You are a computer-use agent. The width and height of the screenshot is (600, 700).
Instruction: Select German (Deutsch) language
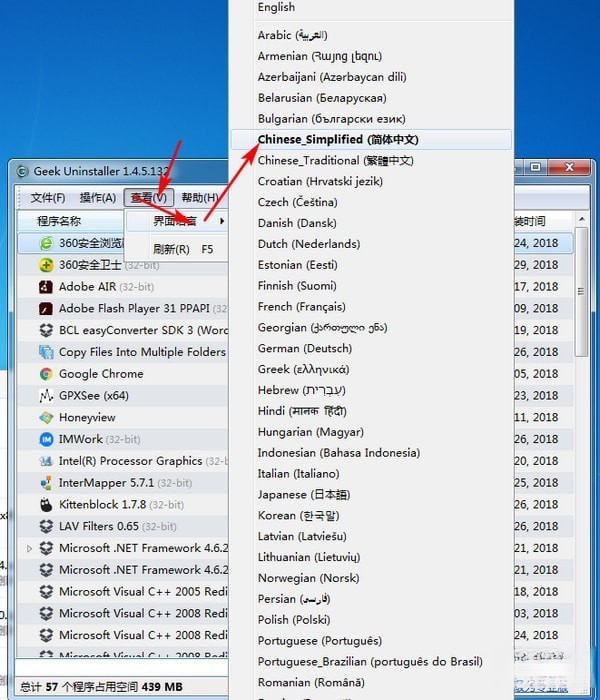click(x=371, y=349)
